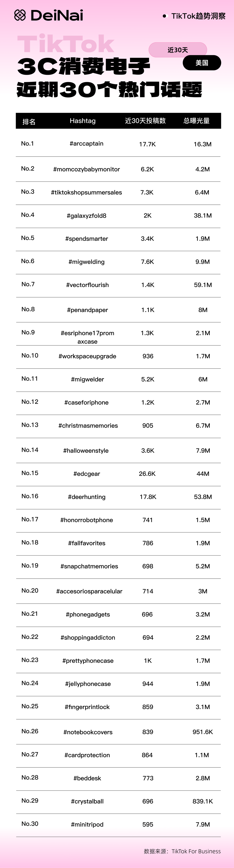This screenshot has width=234, height=868.
Task: Click the #edcgear hashtag entry
Action: point(87,474)
